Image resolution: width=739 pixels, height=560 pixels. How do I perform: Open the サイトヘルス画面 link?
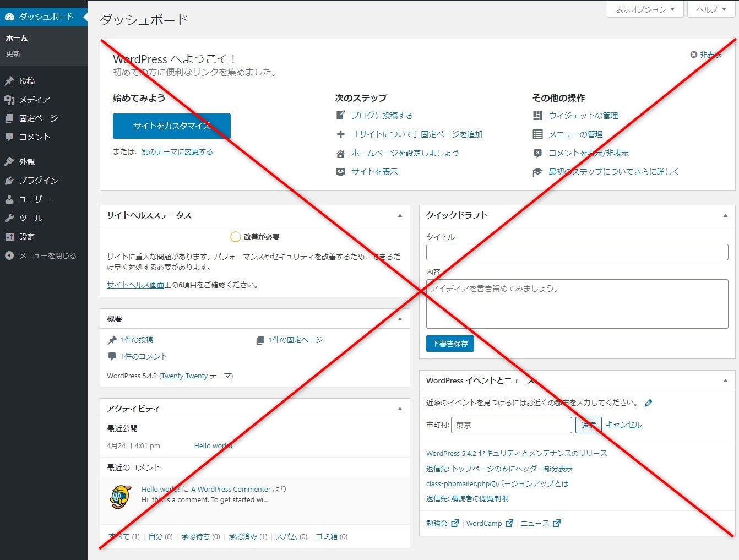(x=135, y=285)
